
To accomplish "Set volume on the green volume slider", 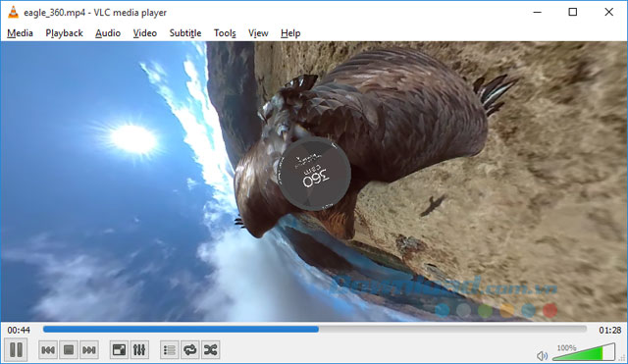I will (x=584, y=352).
